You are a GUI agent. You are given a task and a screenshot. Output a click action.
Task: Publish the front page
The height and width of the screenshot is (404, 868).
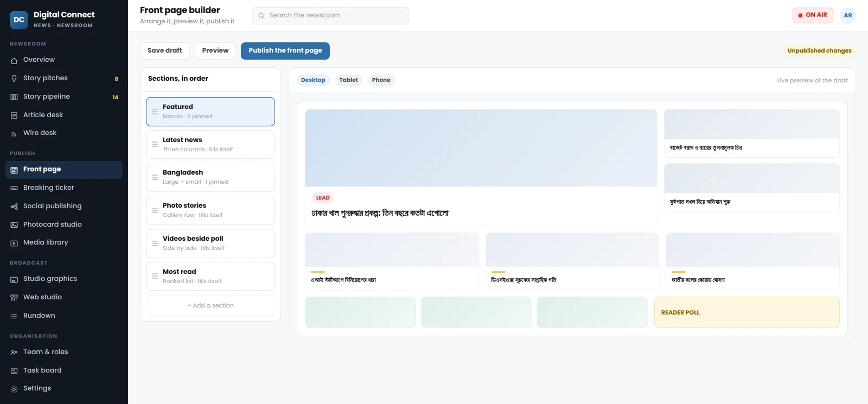tap(285, 50)
